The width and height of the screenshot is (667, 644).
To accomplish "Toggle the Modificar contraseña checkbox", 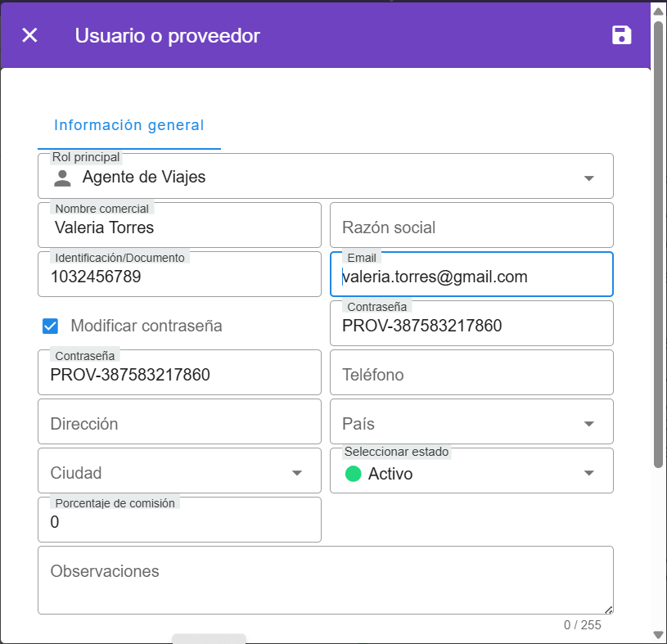I will pos(51,326).
